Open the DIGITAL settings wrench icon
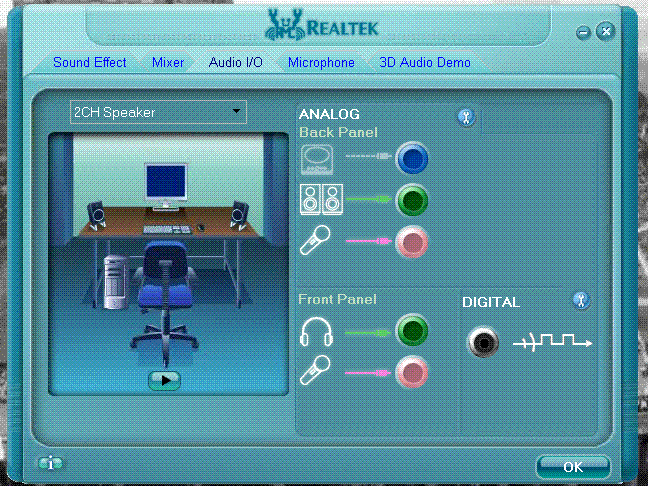Viewport: 648px width, 486px height. click(581, 300)
